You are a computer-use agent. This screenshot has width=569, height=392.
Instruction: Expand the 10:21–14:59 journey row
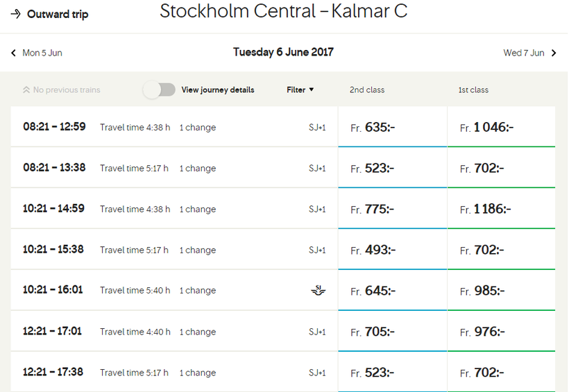click(x=173, y=209)
